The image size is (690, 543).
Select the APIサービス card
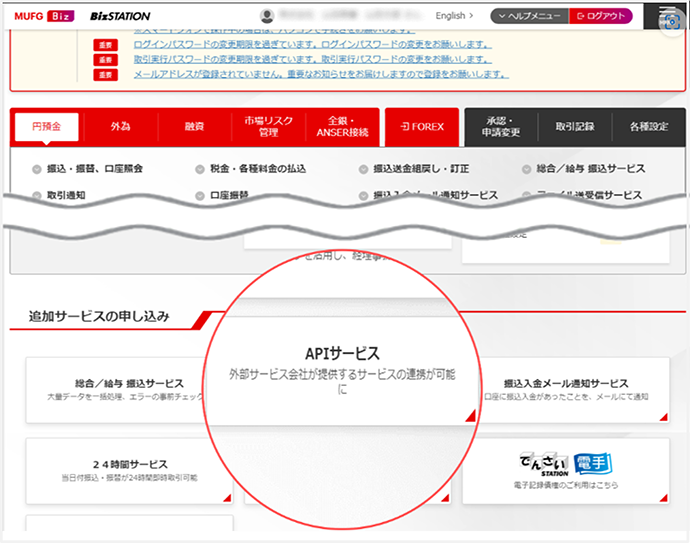[342, 371]
